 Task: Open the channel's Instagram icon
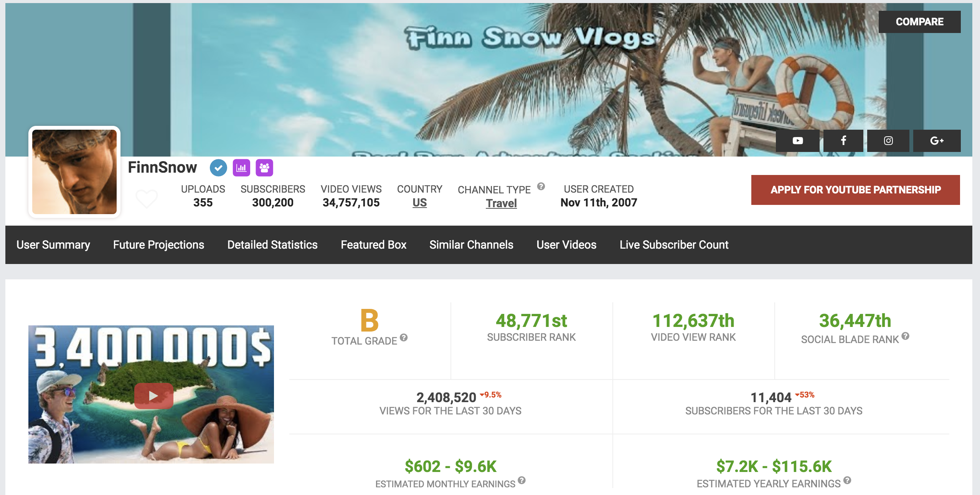(x=888, y=141)
